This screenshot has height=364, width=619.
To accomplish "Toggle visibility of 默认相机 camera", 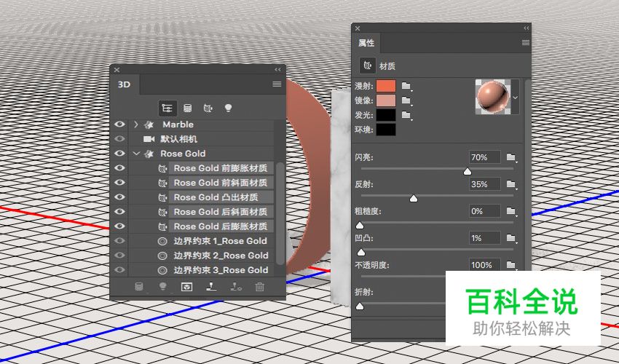I will [x=119, y=139].
